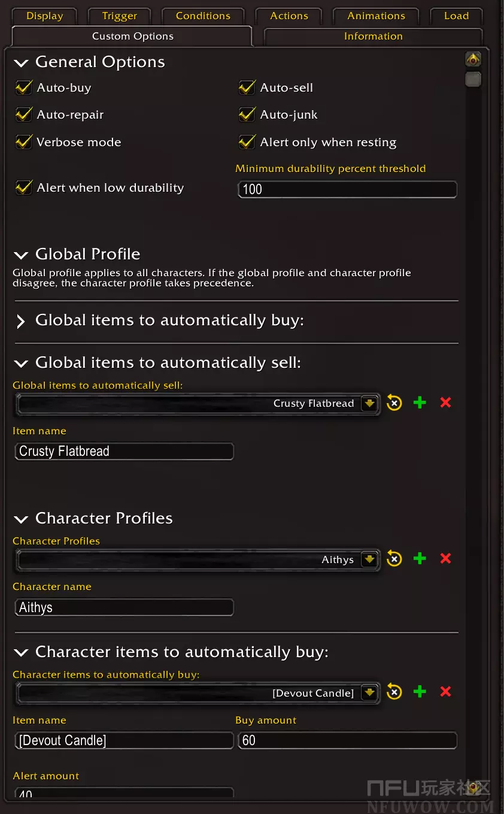Image resolution: width=504 pixels, height=814 pixels.
Task: Switch to the Trigger tab
Action: pos(119,16)
